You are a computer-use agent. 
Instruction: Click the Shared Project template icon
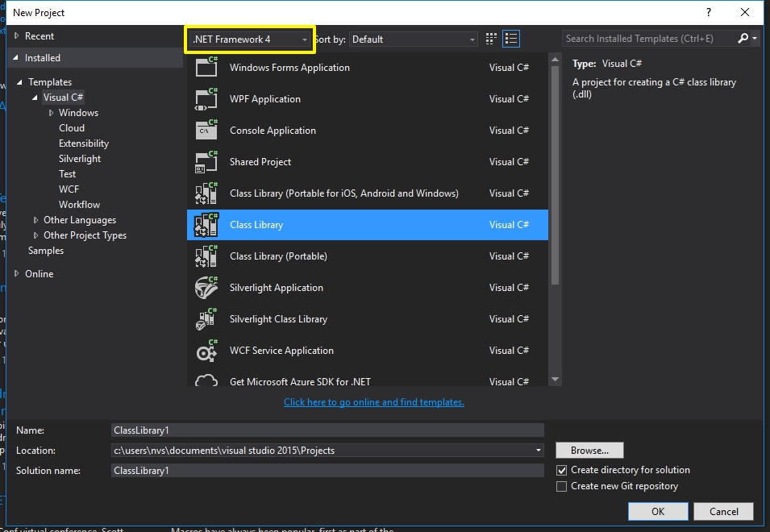[206, 161]
